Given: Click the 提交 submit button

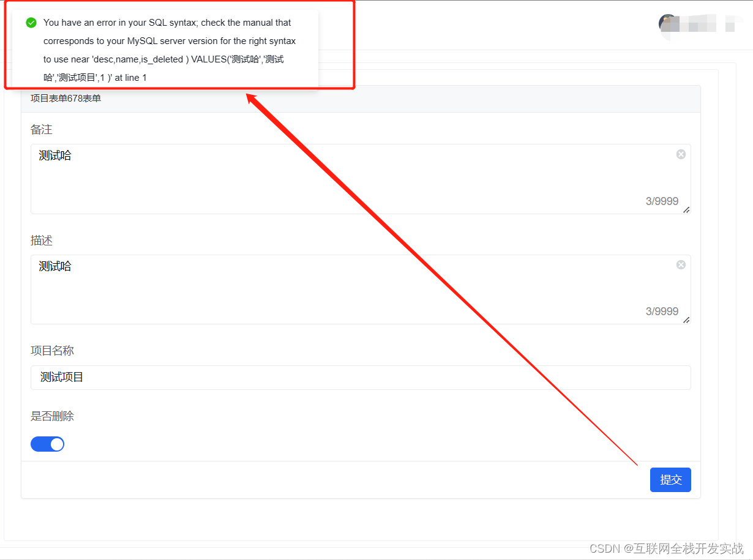Looking at the screenshot, I should [x=670, y=480].
